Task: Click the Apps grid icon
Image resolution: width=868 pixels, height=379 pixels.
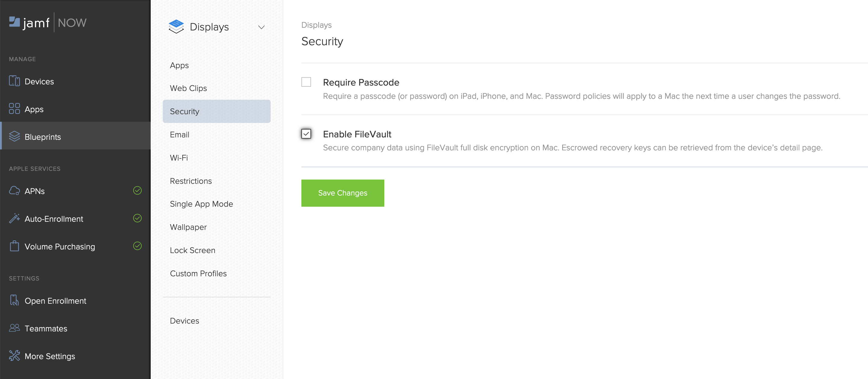Action: click(x=14, y=109)
